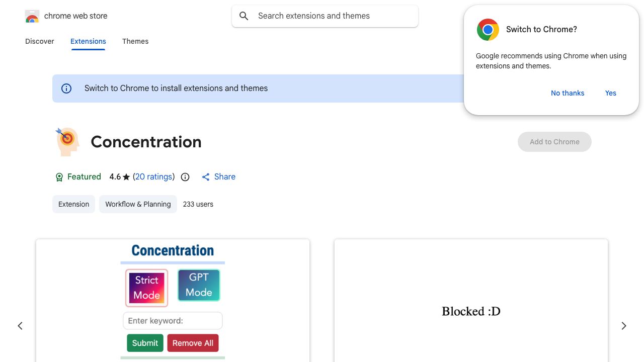Viewport: 644px width, 362px height.
Task: Click 'chrome web store' title text
Action: click(x=76, y=16)
